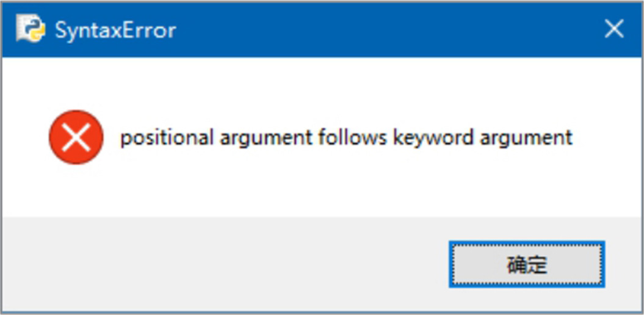Dismiss the dialog using the 确定 button
The image size is (644, 315).
[527, 264]
